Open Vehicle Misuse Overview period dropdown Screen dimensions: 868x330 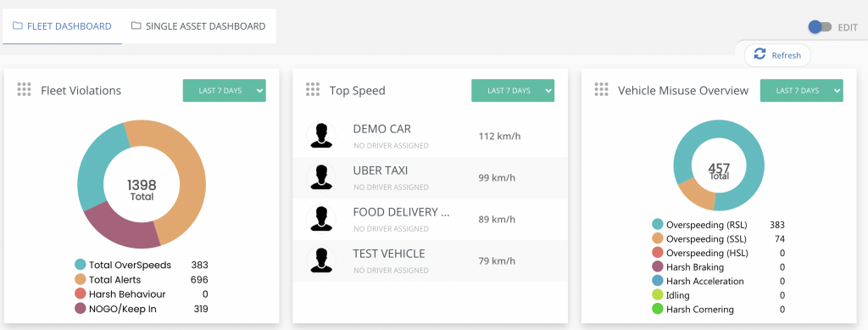click(802, 91)
